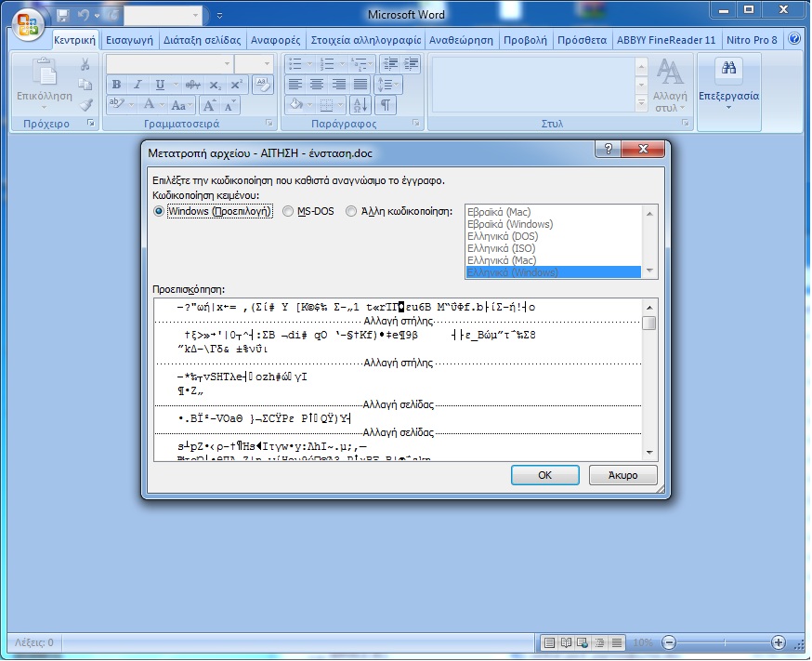
Task: Select Windows (Προεπιλογή) encoding option
Action: coord(214,211)
